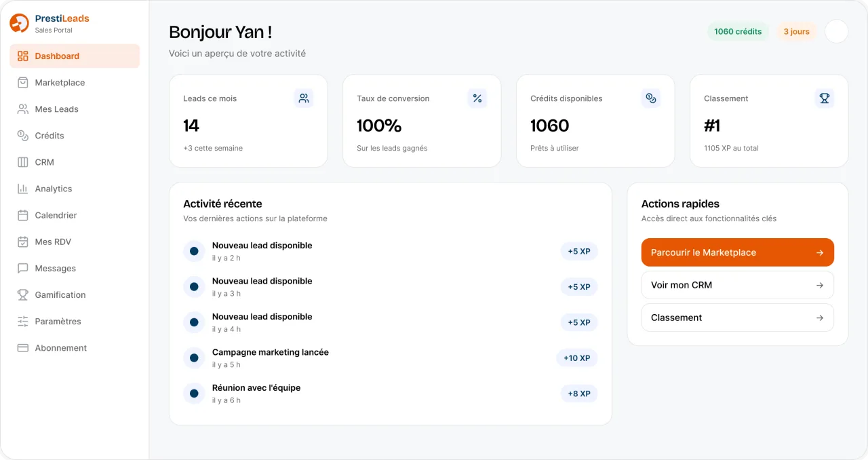Click the percent icon on Taux de conversion card

pos(477,98)
